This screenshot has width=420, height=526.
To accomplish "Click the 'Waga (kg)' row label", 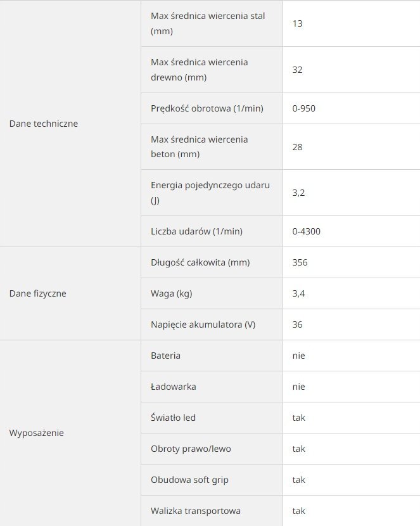I will tap(172, 293).
